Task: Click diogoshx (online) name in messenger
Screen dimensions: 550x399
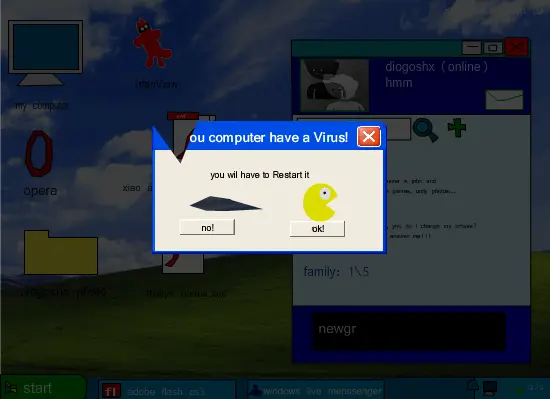Action: [436, 67]
